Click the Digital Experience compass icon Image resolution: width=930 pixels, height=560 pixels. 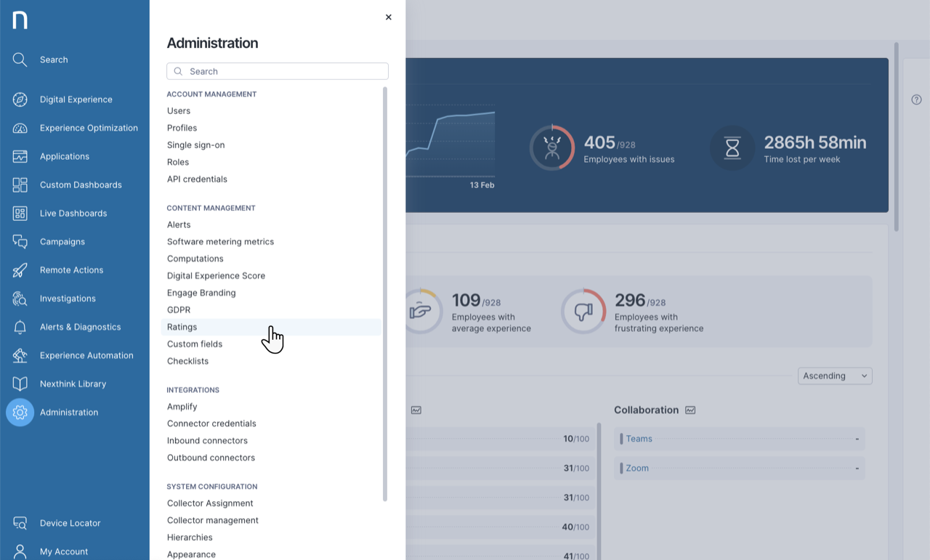(20, 100)
